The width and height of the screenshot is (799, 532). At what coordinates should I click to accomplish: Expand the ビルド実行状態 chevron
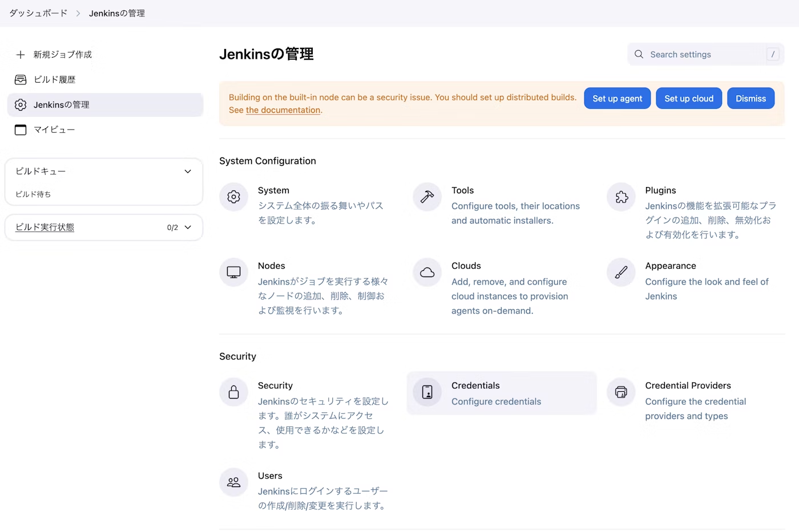188,228
